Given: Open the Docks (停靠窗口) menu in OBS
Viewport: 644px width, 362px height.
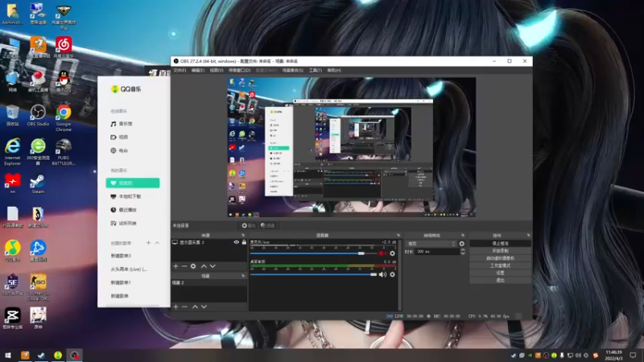Looking at the screenshot, I should pyautogui.click(x=239, y=71).
